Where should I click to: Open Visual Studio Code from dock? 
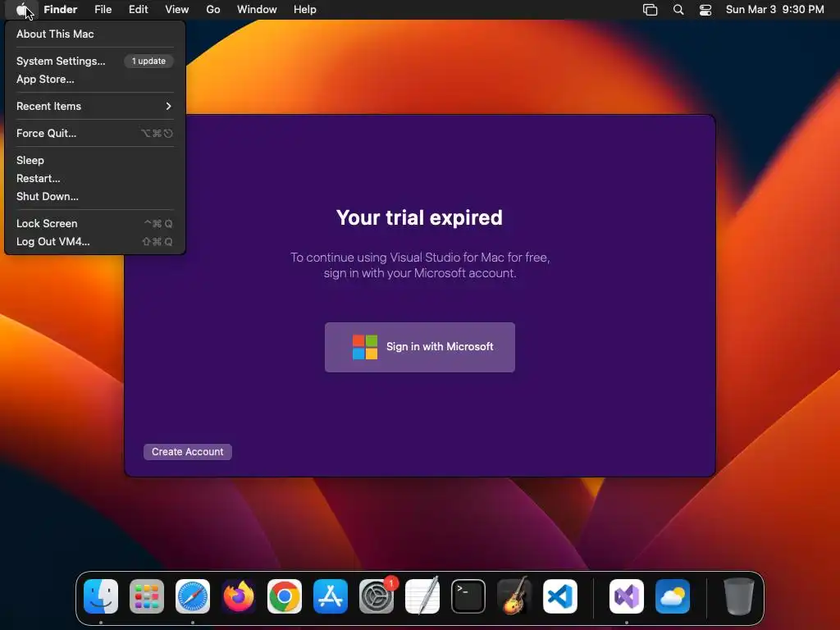pyautogui.click(x=560, y=596)
